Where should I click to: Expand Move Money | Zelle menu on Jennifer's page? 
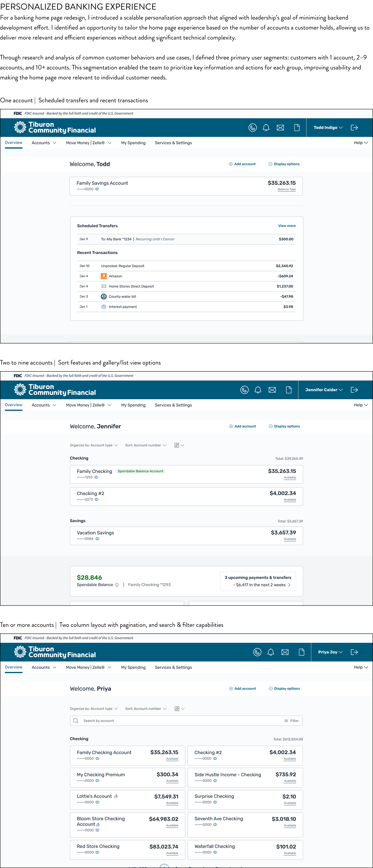(x=89, y=405)
